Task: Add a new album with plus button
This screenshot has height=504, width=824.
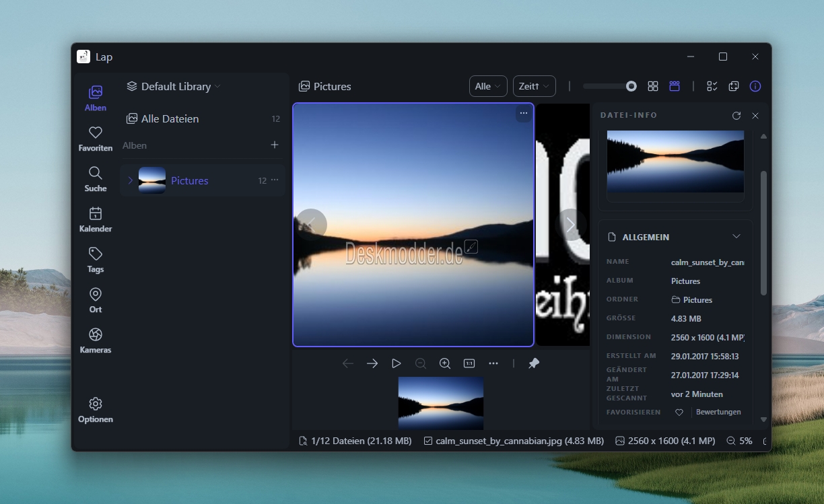Action: [275, 145]
